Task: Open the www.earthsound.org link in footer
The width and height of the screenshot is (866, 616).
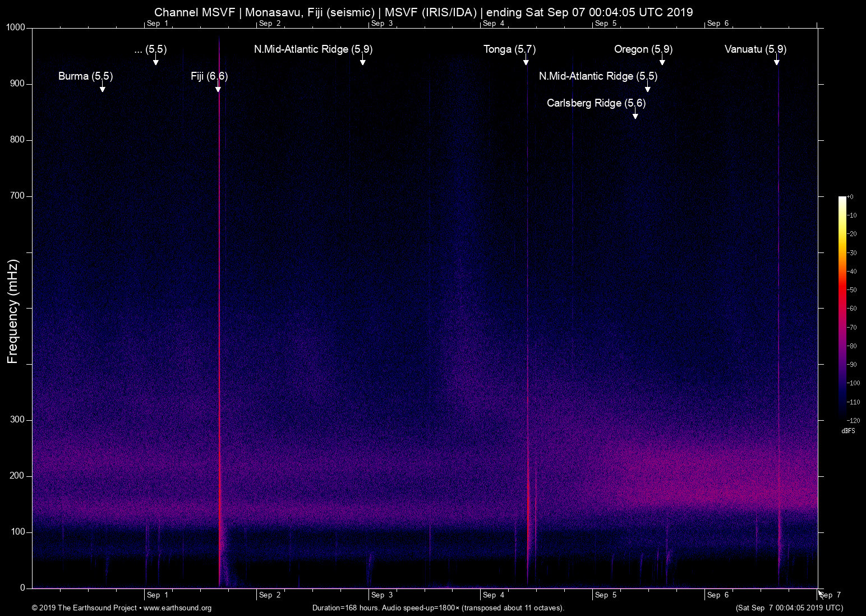Action: click(x=177, y=608)
